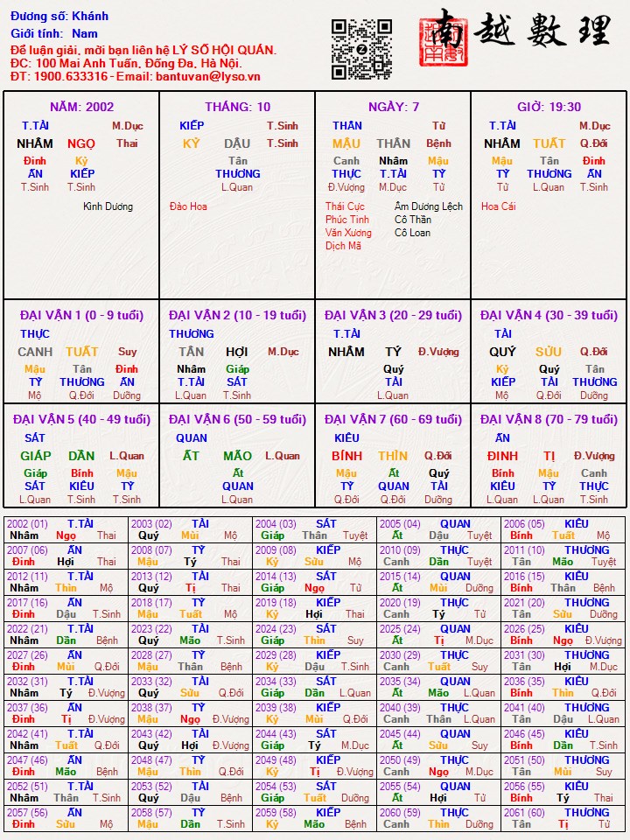Click 'Âm Dương Lệch' in the day column
Image resolution: width=630 pixels, height=840 pixels.
429,206
